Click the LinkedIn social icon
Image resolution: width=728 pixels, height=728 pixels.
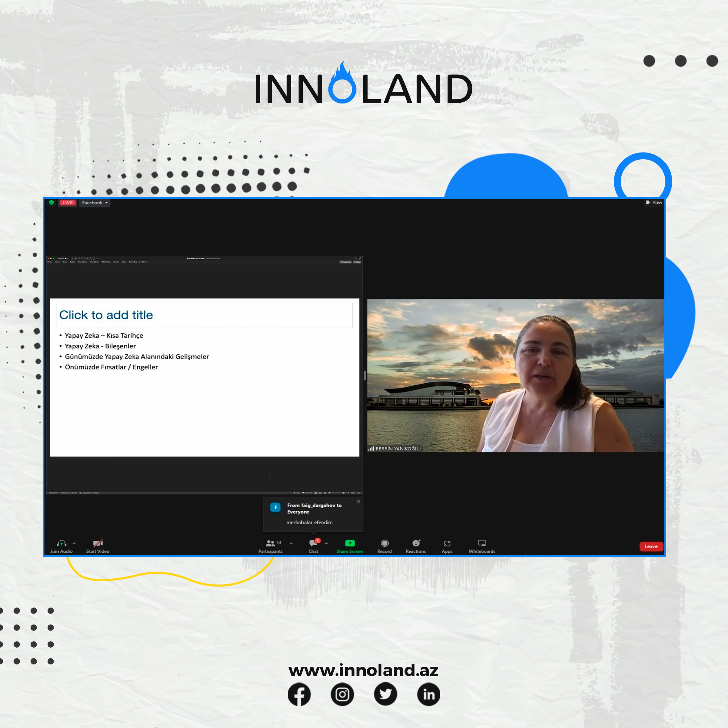point(429,694)
